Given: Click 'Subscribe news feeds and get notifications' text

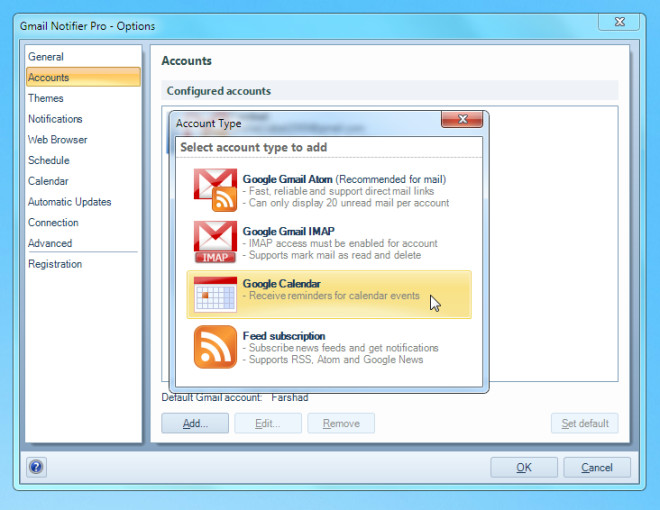Looking at the screenshot, I should 343,348.
